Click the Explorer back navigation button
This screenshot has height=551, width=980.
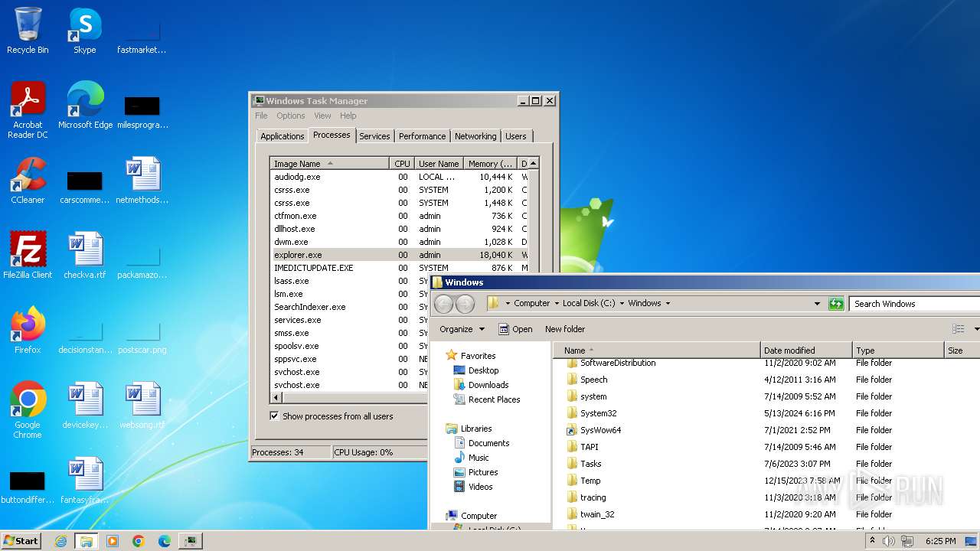point(443,304)
